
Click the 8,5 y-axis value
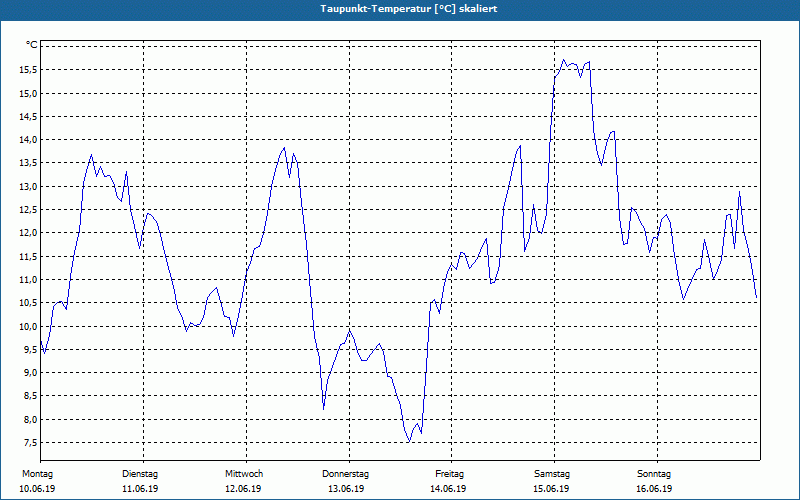[x=31, y=396]
